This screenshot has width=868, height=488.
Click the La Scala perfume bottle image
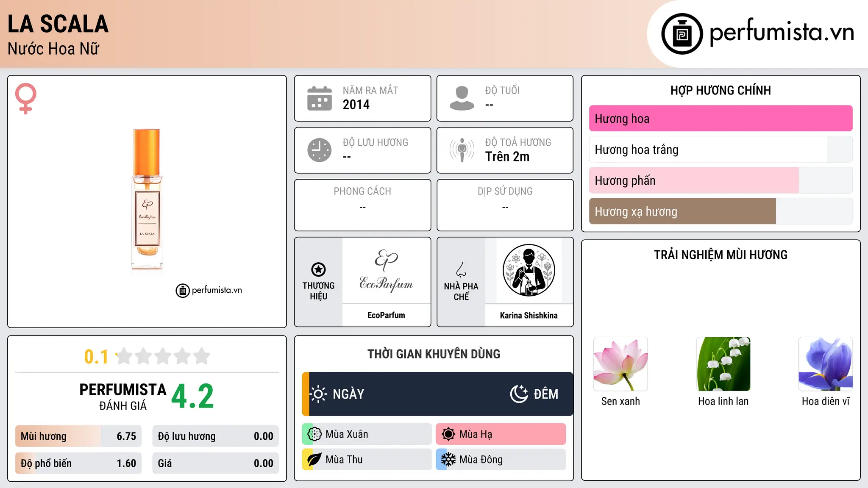pyautogui.click(x=147, y=200)
